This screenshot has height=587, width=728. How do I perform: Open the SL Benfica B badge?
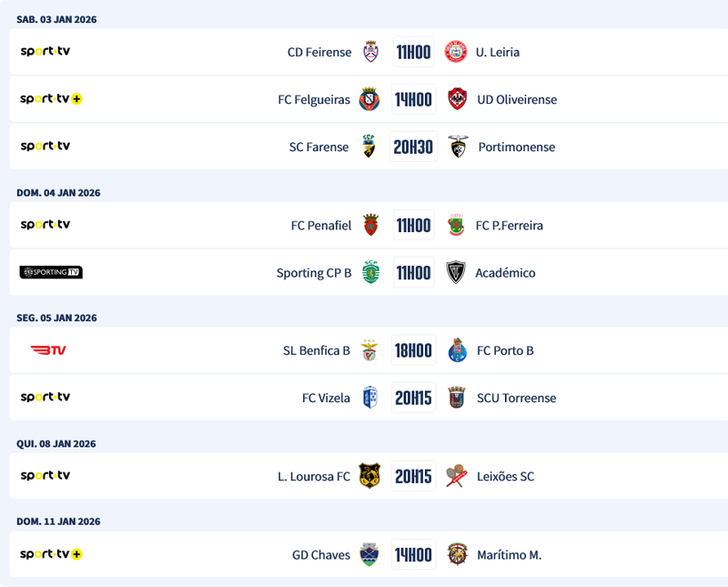369,350
